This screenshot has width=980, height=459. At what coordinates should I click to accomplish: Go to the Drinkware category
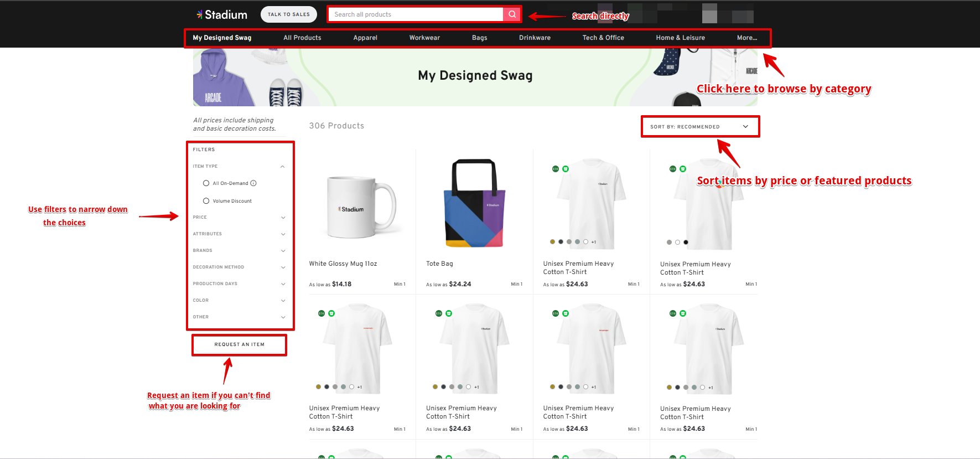click(534, 38)
